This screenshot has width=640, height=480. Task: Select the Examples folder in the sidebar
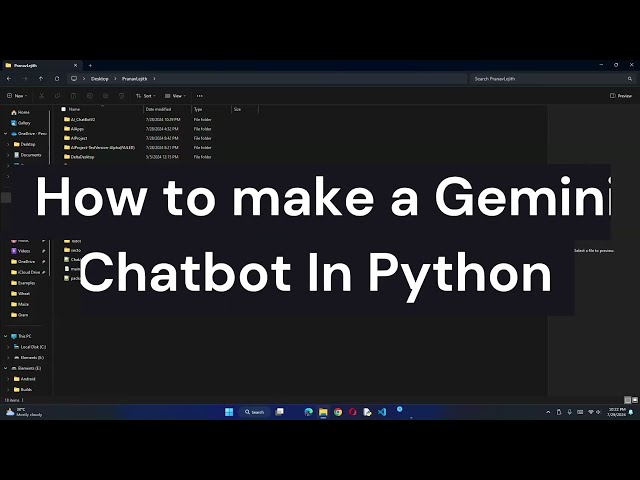click(x=23, y=283)
